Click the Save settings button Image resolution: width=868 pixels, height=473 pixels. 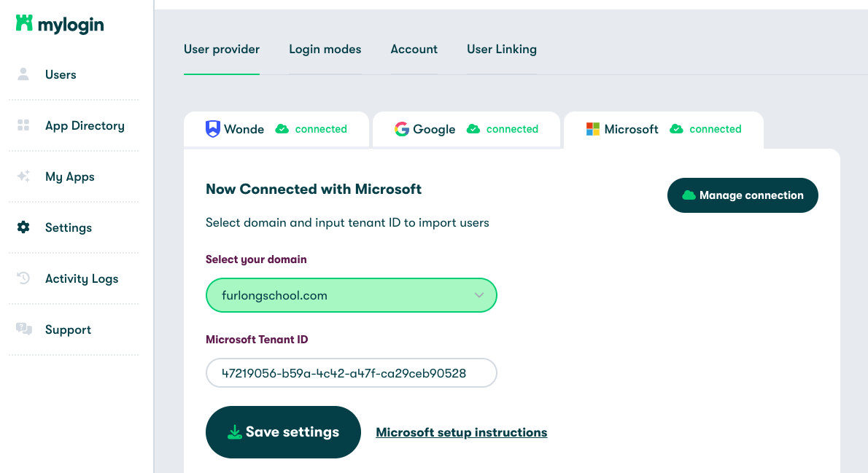tap(283, 432)
